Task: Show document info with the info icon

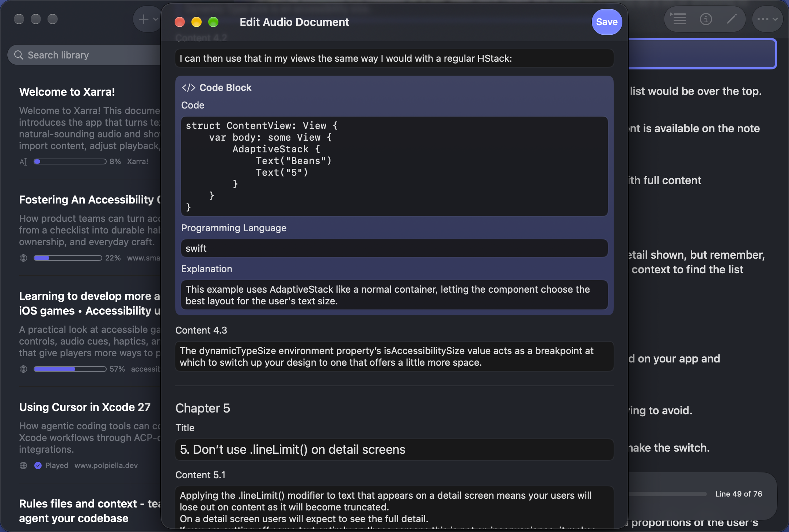Action: 706,19
